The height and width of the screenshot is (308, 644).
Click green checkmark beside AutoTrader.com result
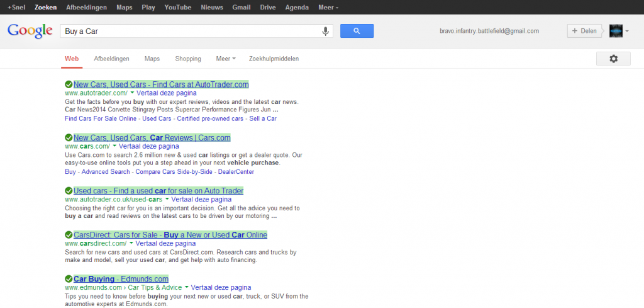[69, 84]
